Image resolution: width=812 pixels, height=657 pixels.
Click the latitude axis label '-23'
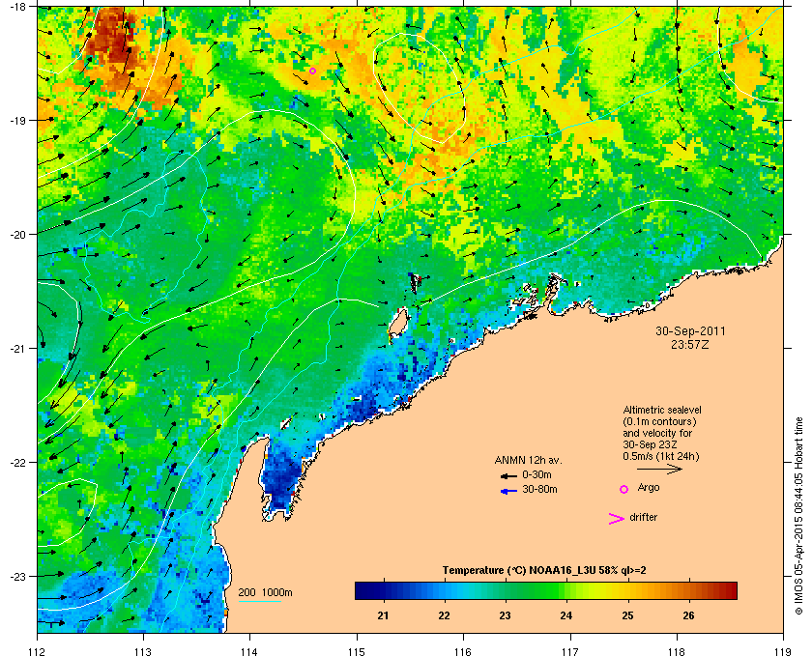(17, 576)
